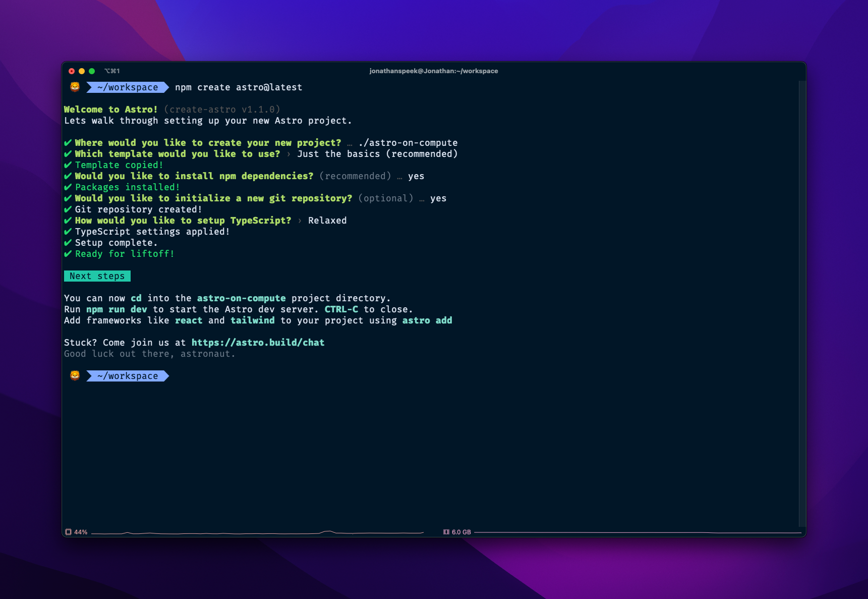
Task: Open the https://astro.build/chat link
Action: (x=258, y=343)
